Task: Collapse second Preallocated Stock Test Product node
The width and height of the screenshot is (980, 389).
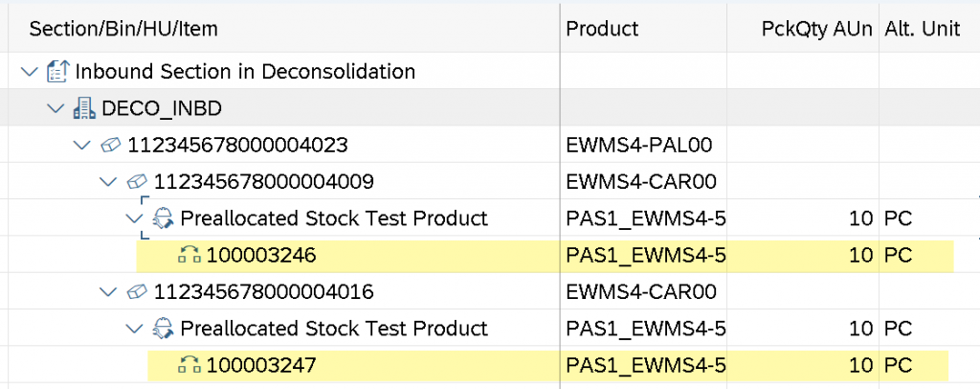Action: coord(135,329)
